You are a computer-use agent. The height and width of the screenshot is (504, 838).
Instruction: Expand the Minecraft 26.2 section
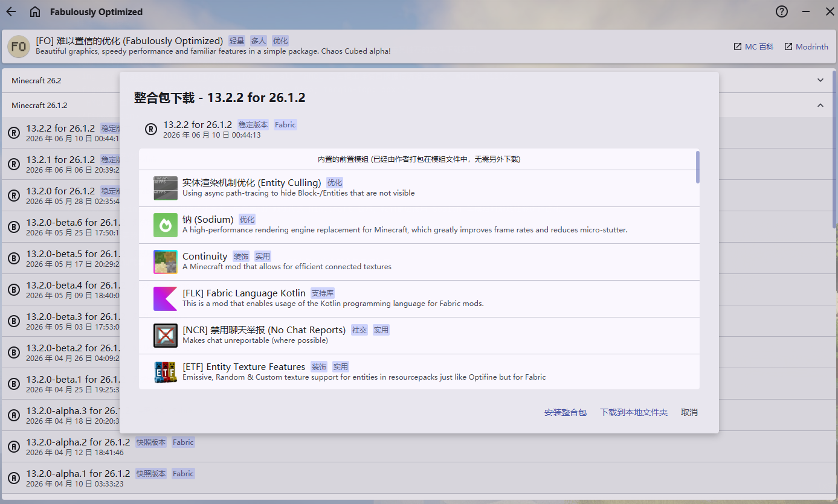[x=419, y=80]
